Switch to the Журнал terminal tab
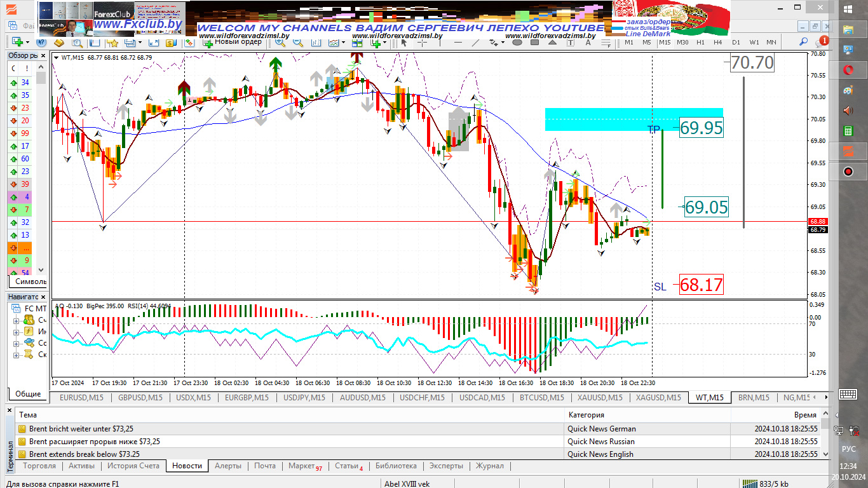The height and width of the screenshot is (488, 868). click(x=490, y=466)
